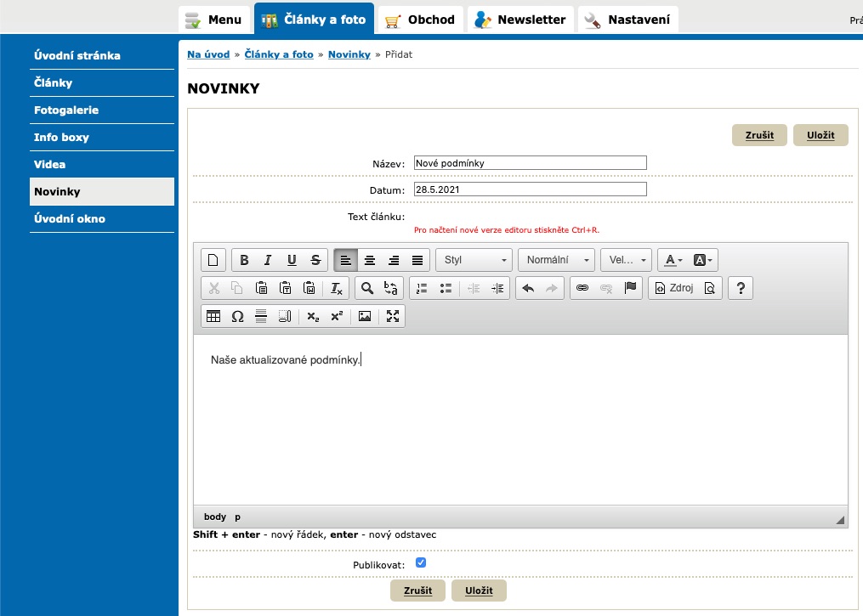This screenshot has height=616, width=863.
Task: Click the Datum input field
Action: click(531, 189)
